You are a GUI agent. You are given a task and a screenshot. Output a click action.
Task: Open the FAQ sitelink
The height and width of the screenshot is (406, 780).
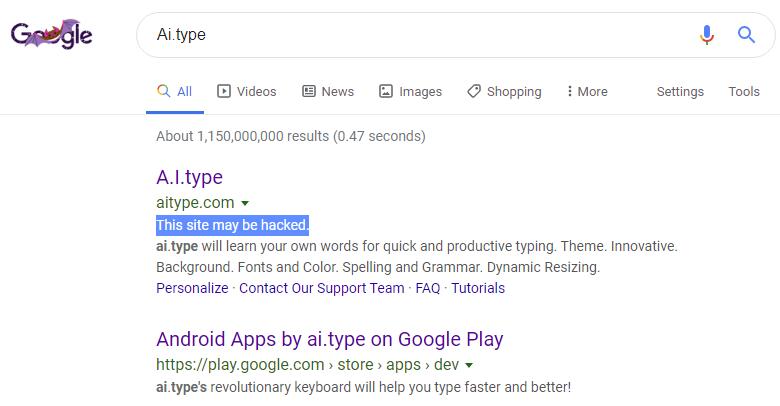click(x=428, y=288)
